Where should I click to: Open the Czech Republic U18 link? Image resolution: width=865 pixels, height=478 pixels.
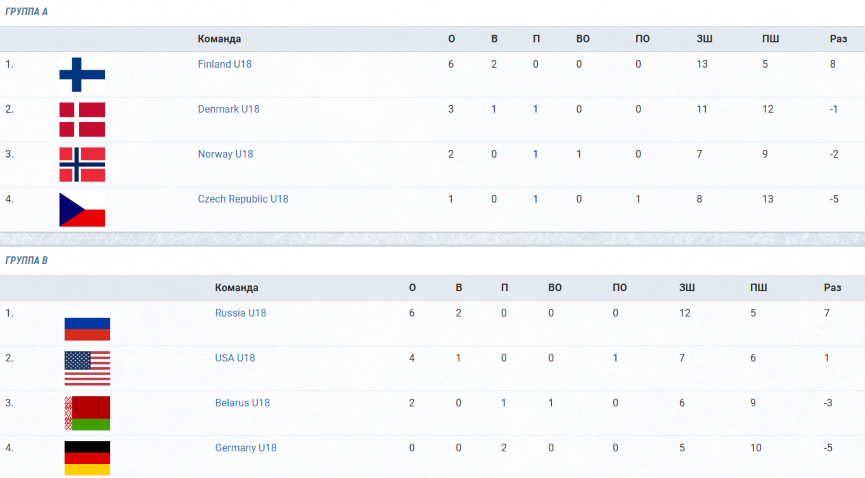point(243,199)
